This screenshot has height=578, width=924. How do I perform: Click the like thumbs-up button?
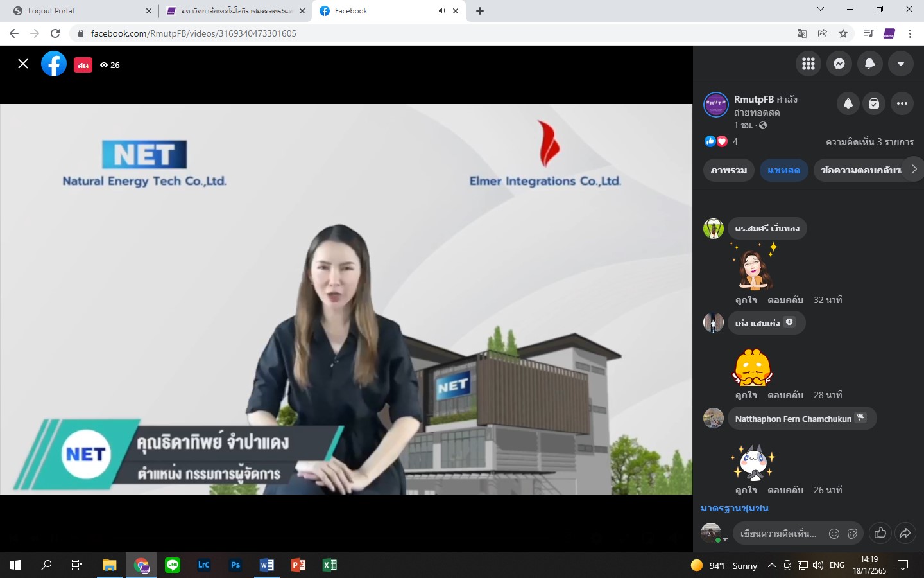(x=880, y=533)
